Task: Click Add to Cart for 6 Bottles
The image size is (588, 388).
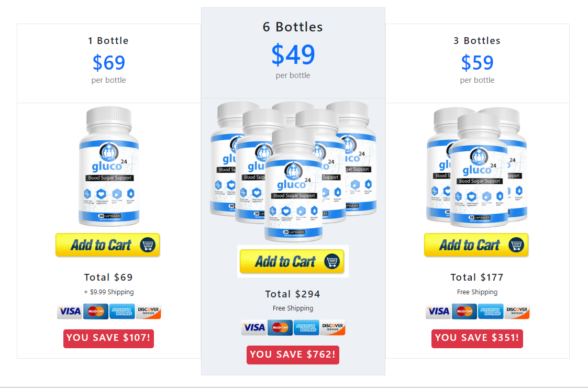Action: coord(292,261)
